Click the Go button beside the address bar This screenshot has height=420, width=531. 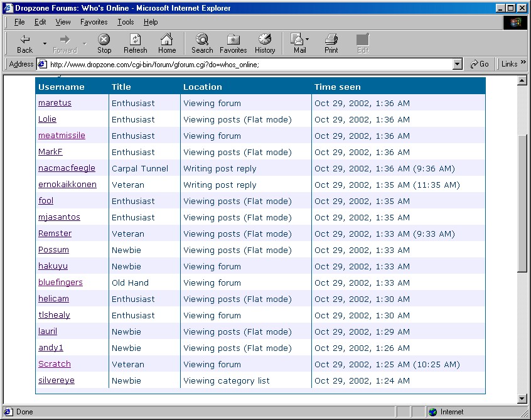[x=480, y=64]
